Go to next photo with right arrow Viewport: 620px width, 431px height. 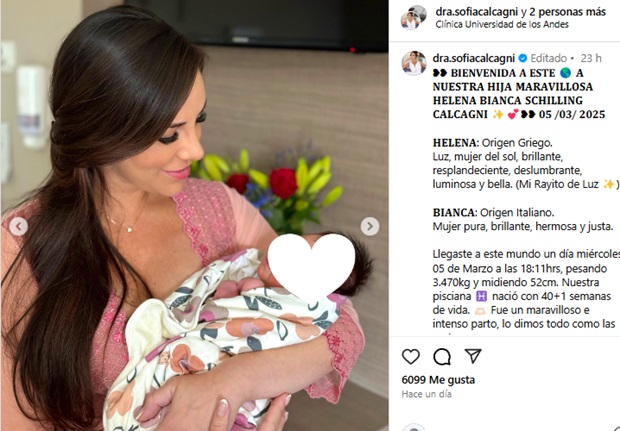coord(370,227)
